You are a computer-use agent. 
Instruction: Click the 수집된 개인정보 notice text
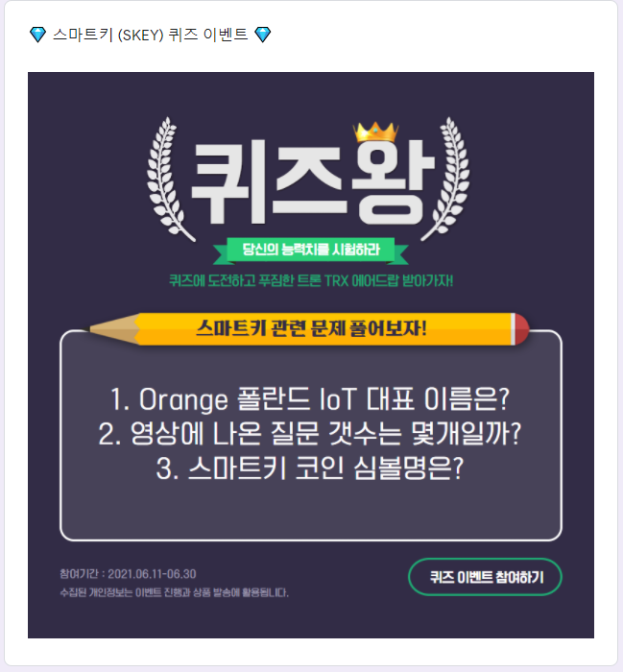coord(174,592)
